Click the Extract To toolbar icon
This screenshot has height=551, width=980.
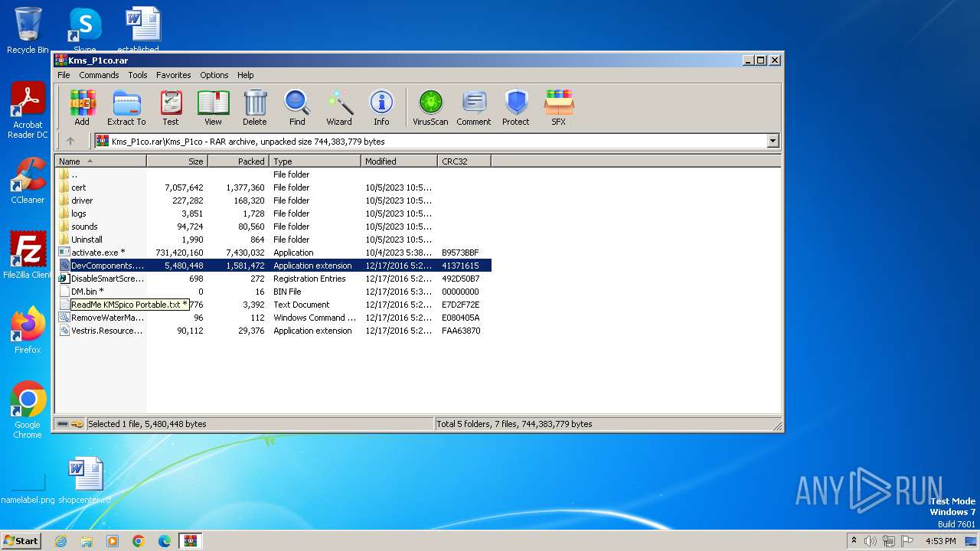[x=126, y=107]
